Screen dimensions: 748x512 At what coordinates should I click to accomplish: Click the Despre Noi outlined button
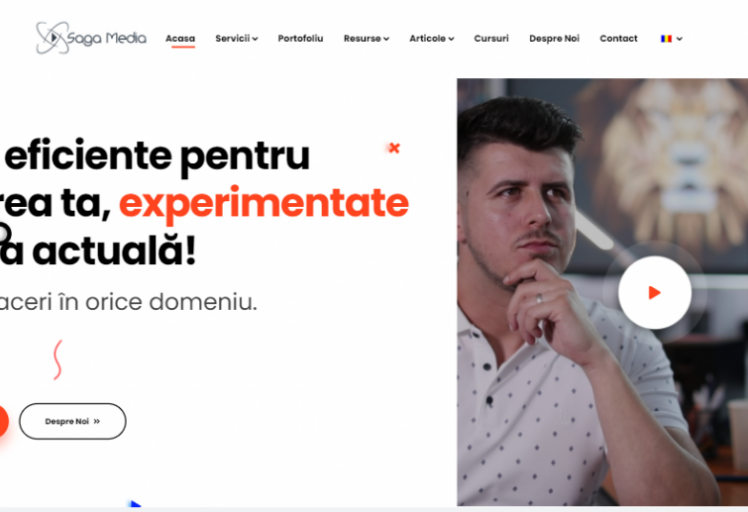pos(73,421)
